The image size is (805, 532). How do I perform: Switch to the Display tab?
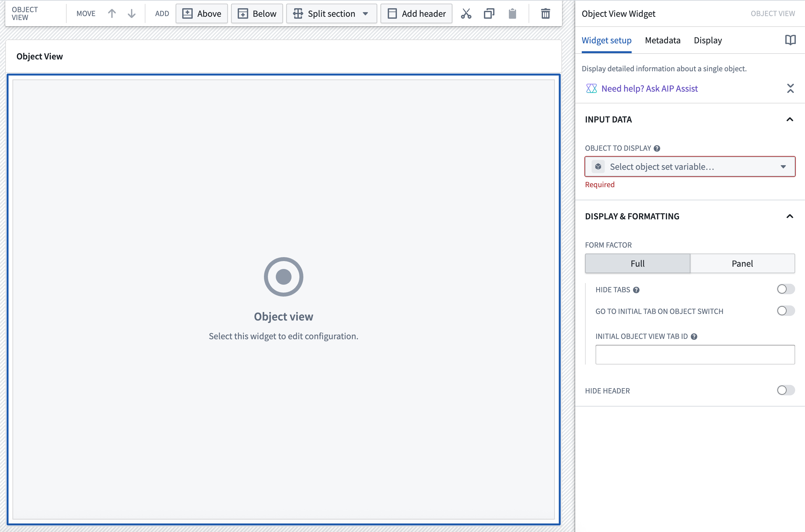pyautogui.click(x=708, y=40)
